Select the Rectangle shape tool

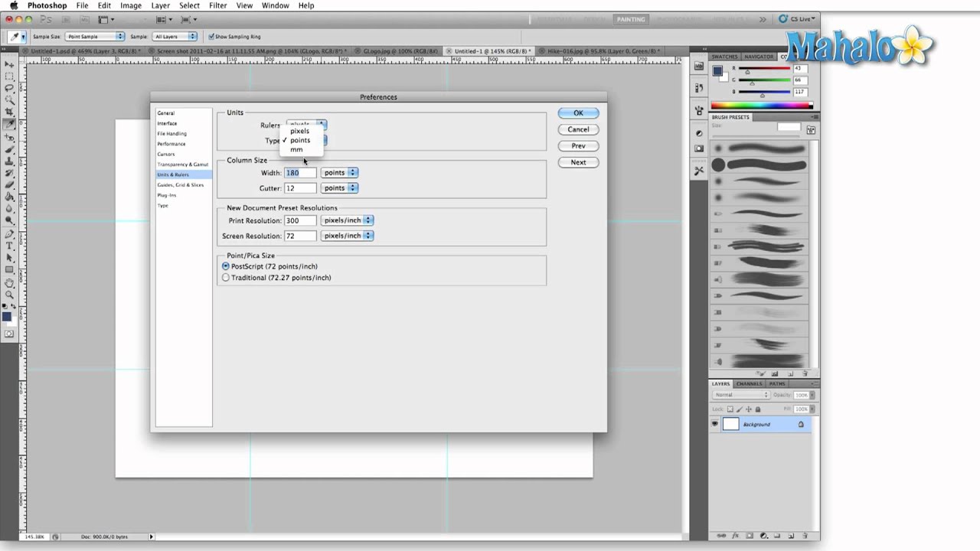pos(10,269)
